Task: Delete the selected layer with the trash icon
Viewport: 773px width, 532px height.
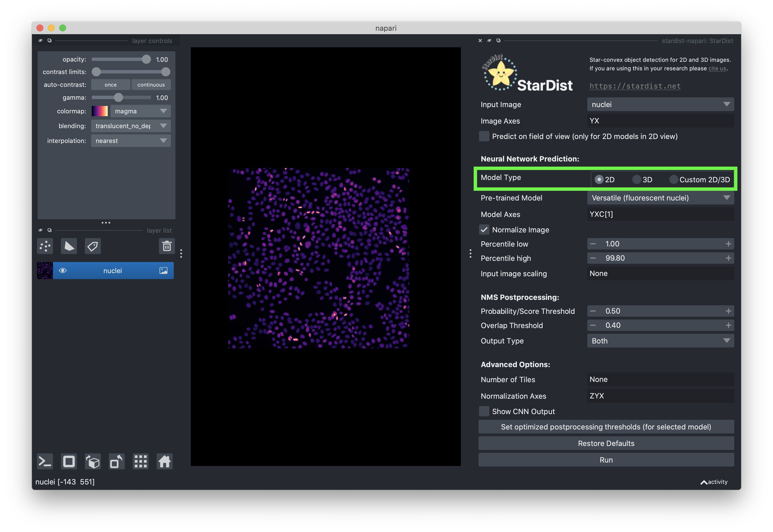Action: pyautogui.click(x=167, y=246)
